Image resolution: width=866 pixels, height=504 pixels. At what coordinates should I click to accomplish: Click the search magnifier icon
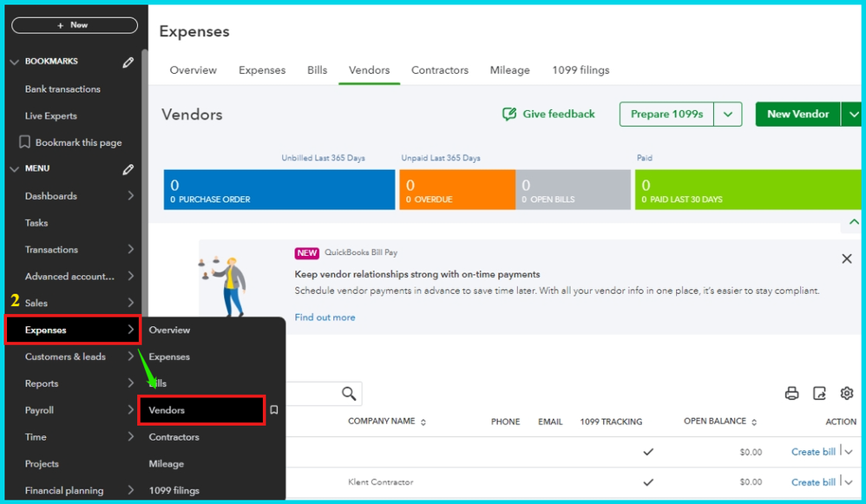coord(349,394)
